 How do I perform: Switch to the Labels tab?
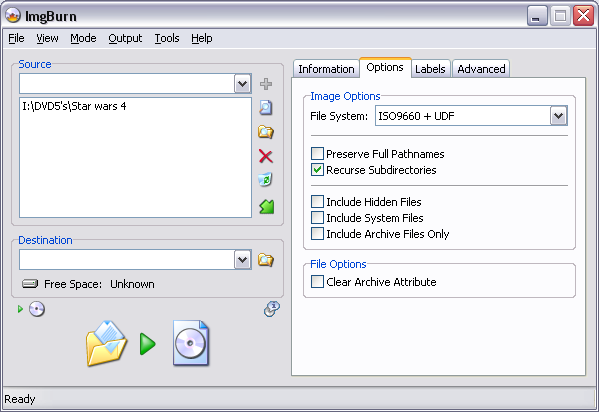click(x=430, y=69)
